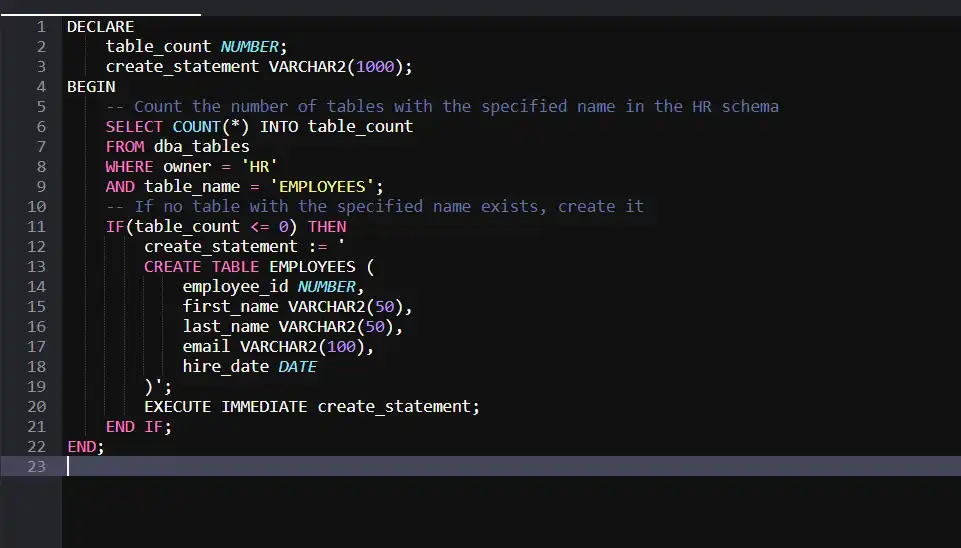Place cursor on table_count declaration on line 2

point(158,47)
